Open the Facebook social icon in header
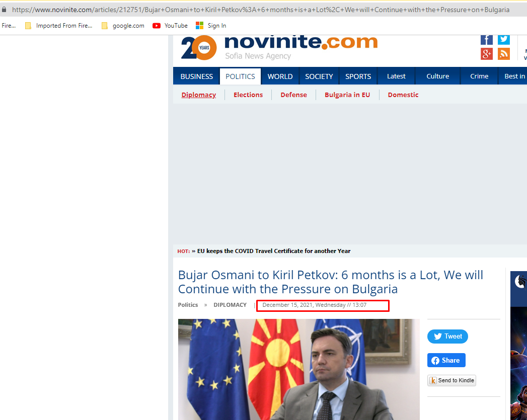The image size is (527, 420). 486,40
